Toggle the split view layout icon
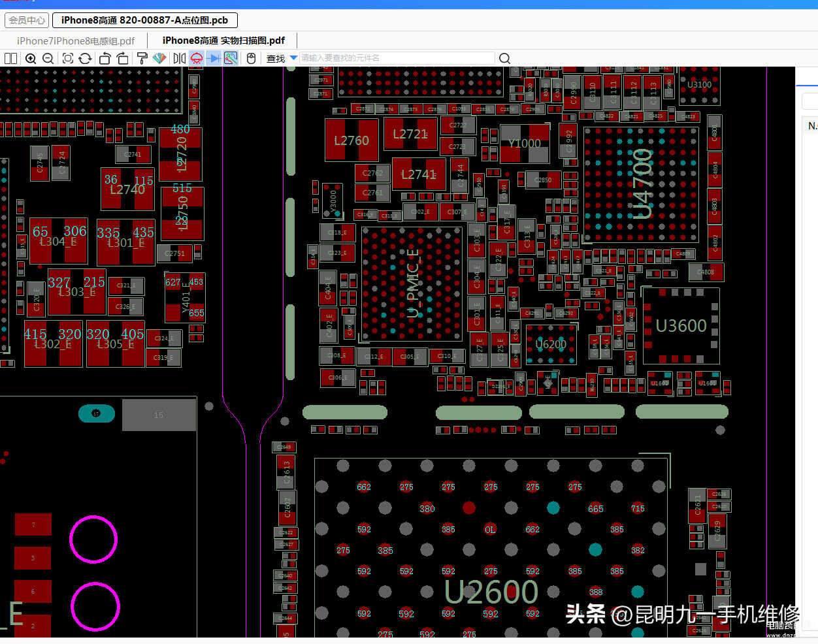The width and height of the screenshot is (818, 644). [x=11, y=59]
